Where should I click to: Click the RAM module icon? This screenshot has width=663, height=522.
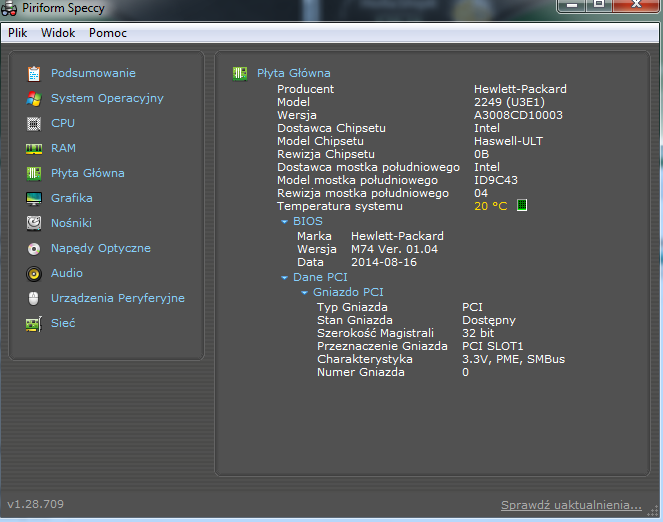click(34, 149)
